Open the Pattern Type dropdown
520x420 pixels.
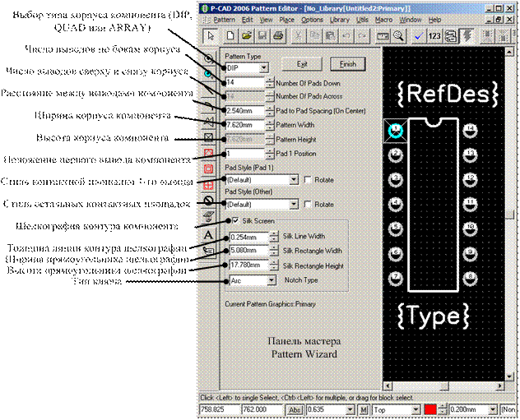point(263,68)
